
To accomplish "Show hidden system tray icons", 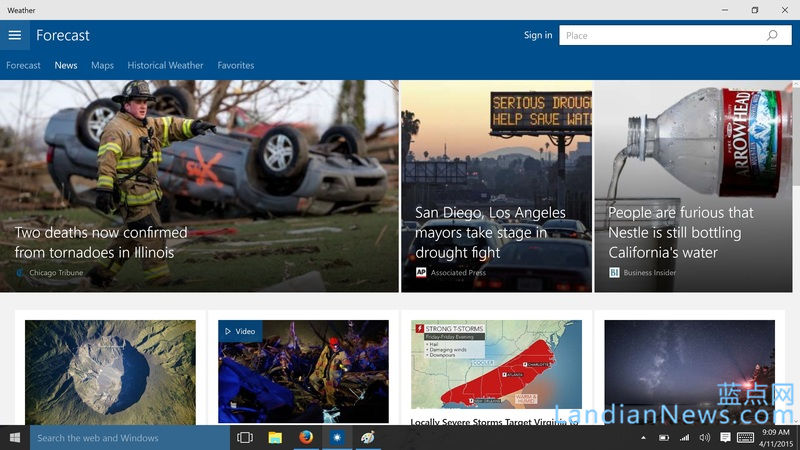I will point(643,438).
